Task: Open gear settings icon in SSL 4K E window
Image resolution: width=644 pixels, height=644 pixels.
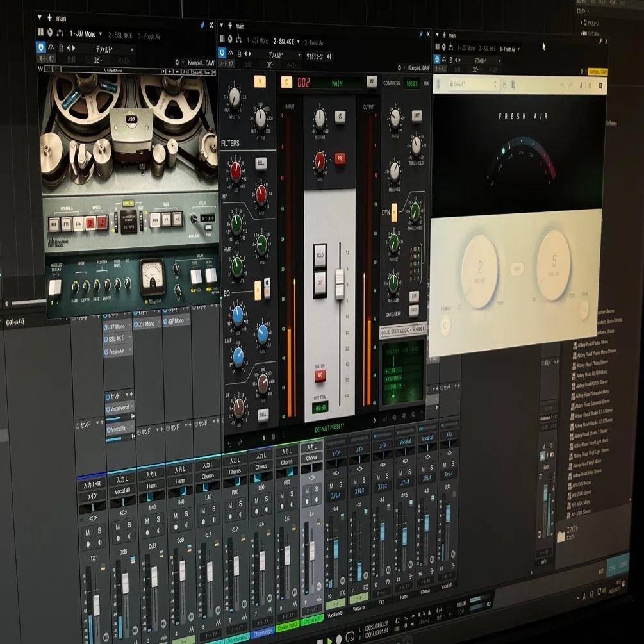Action: click(399, 68)
